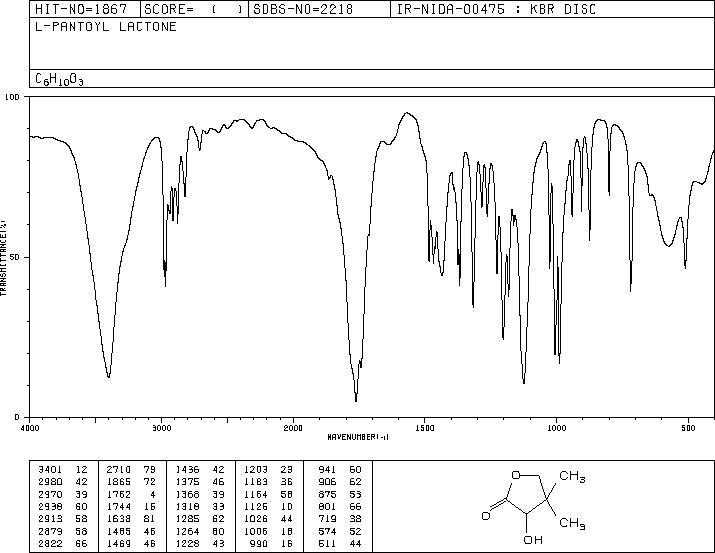715x553 pixels.
Task: Select the 1228 peak table entry
Action: pos(200,543)
